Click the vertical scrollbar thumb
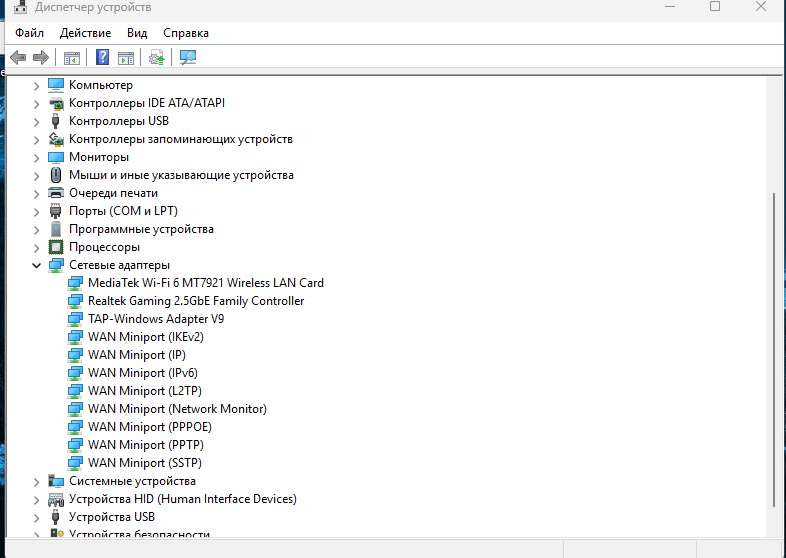 [x=774, y=350]
